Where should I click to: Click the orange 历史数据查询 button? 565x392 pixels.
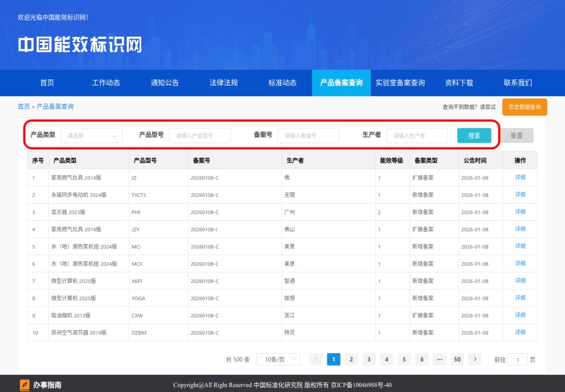pyautogui.click(x=524, y=107)
